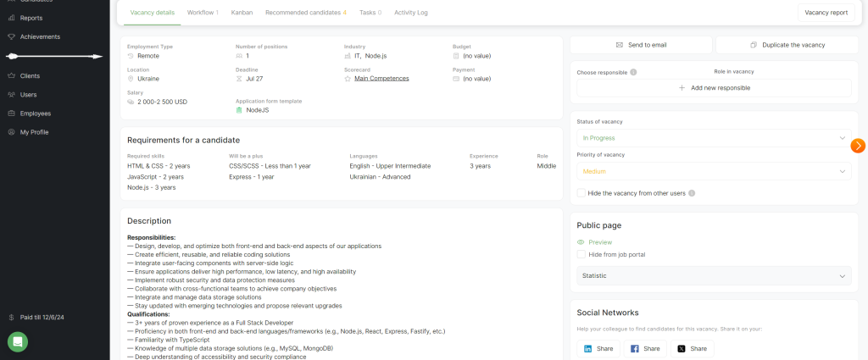The height and width of the screenshot is (360, 868).
Task: Open the Main Competences scorecard link
Action: (x=381, y=79)
